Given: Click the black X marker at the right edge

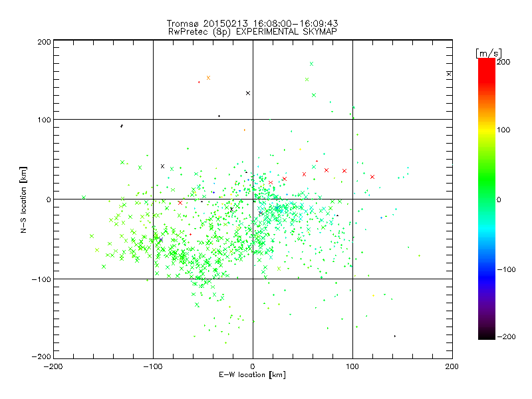Looking at the screenshot, I should pos(449,74).
